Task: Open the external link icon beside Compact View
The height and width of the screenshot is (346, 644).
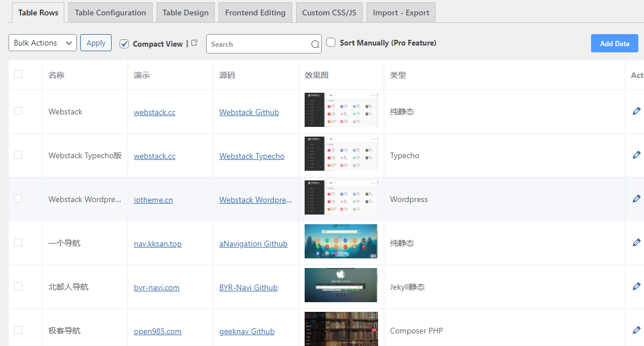Action: 195,43
